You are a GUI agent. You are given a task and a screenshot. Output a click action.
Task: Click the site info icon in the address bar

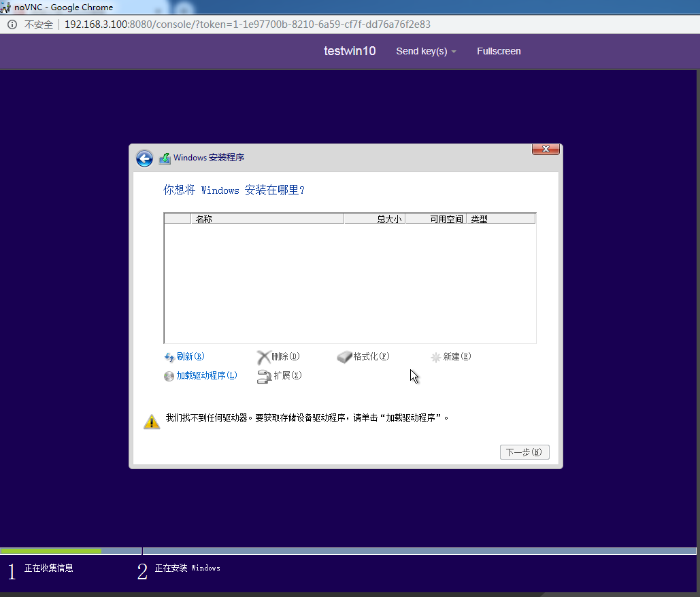click(12, 24)
